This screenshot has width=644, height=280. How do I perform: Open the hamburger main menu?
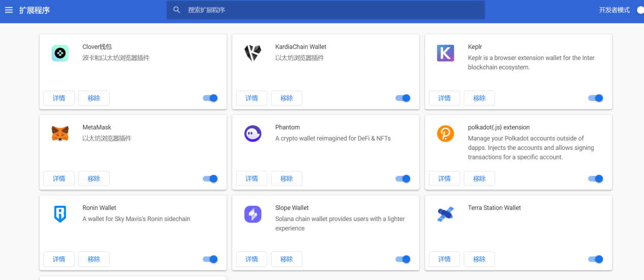tap(9, 10)
